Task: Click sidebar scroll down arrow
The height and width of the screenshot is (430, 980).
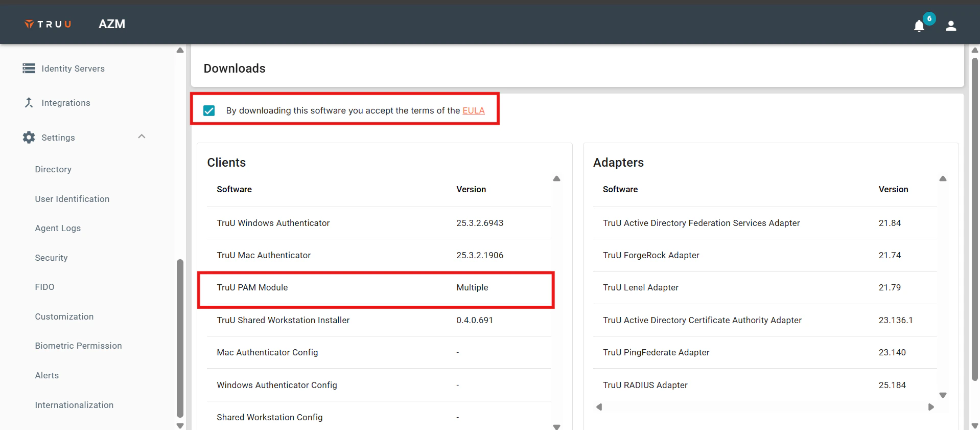Action: pos(180,425)
